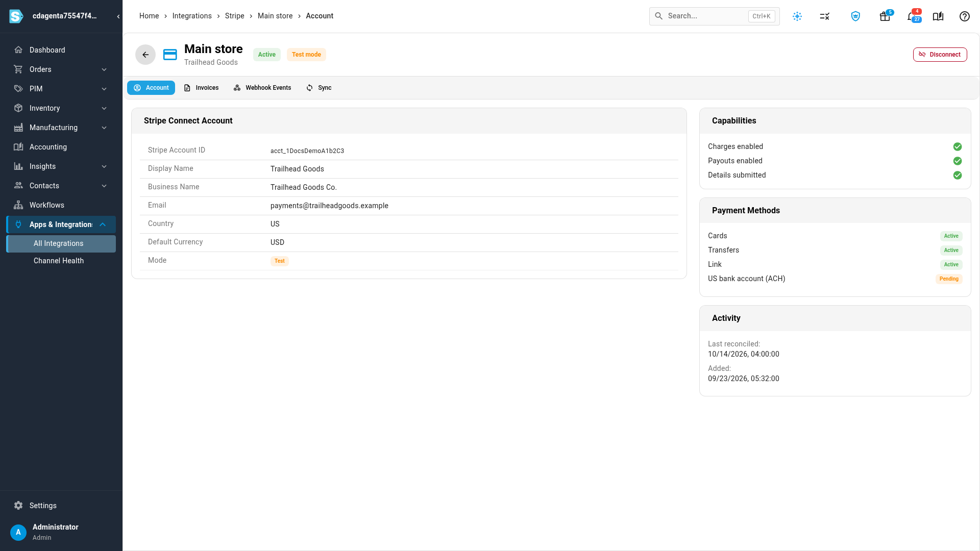Open the gift box icon with badge 5
980x551 pixels.
[885, 16]
